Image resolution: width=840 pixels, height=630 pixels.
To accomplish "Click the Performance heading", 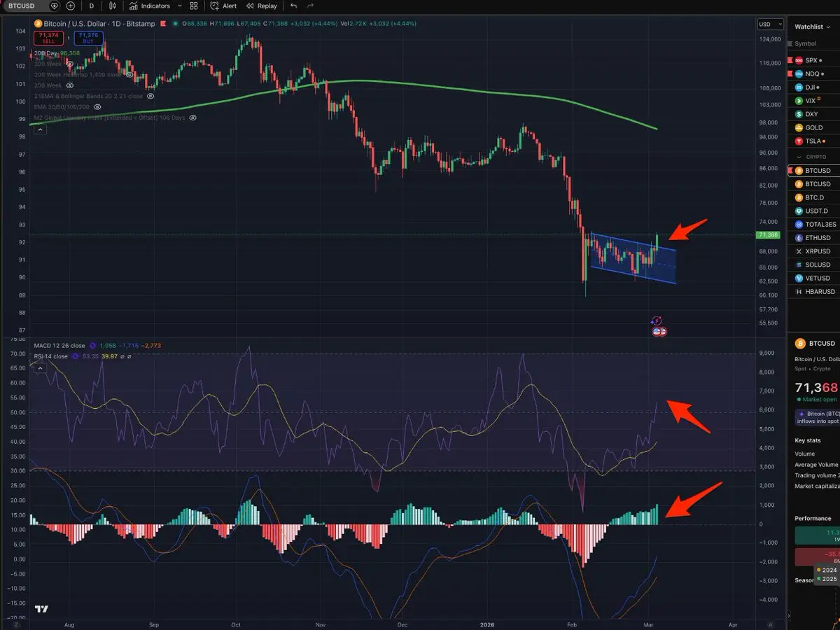I will coord(813,519).
